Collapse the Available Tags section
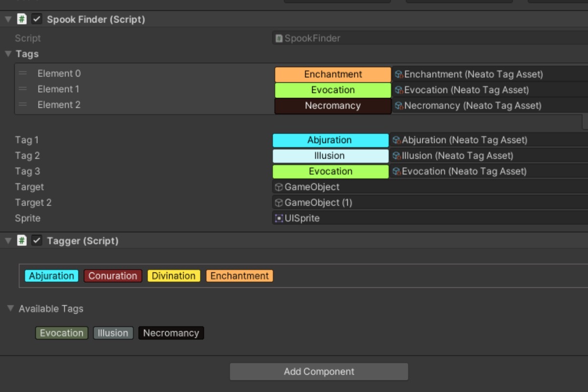588x392 pixels. tap(11, 309)
